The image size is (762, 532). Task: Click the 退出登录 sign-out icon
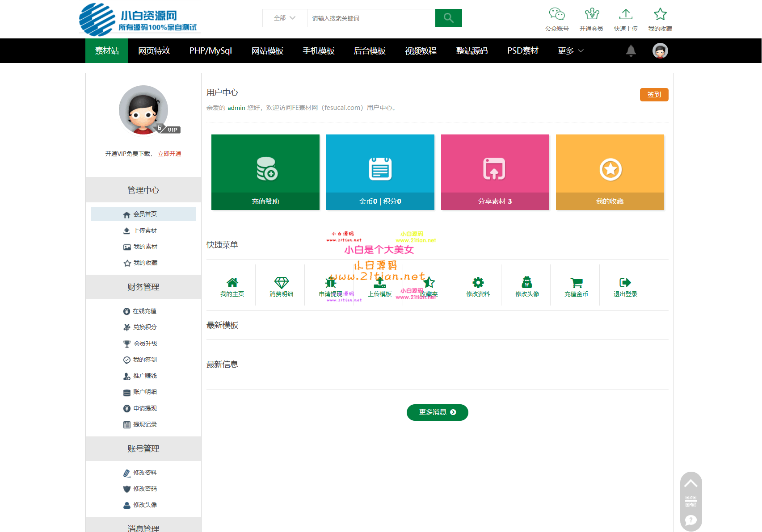pos(625,282)
